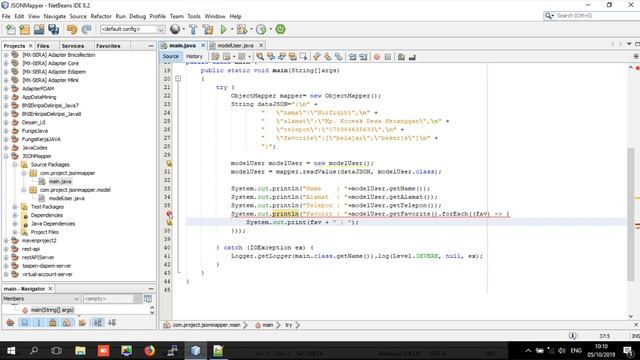This screenshot has height=360, width=640.
Task: Click the Last Edit icon in editor toolbar
Action: (216, 57)
